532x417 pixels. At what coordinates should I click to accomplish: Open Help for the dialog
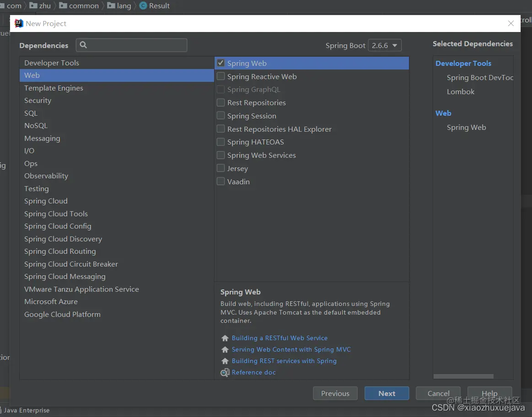click(489, 393)
